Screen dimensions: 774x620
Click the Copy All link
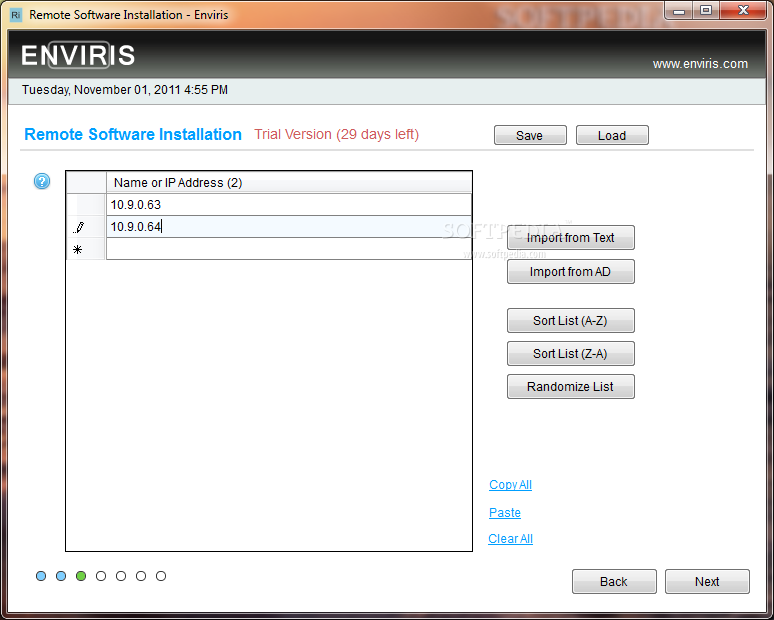pyautogui.click(x=510, y=485)
